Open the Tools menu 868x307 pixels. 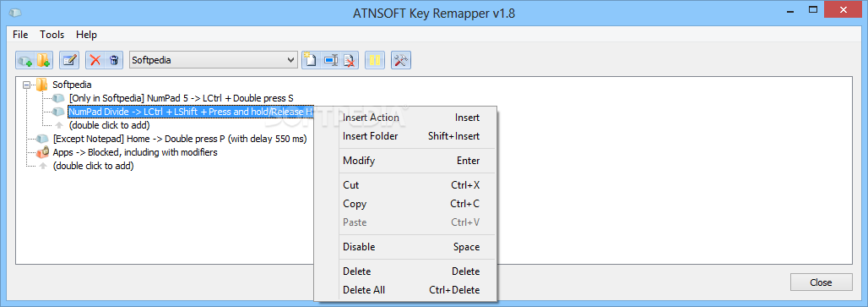52,35
